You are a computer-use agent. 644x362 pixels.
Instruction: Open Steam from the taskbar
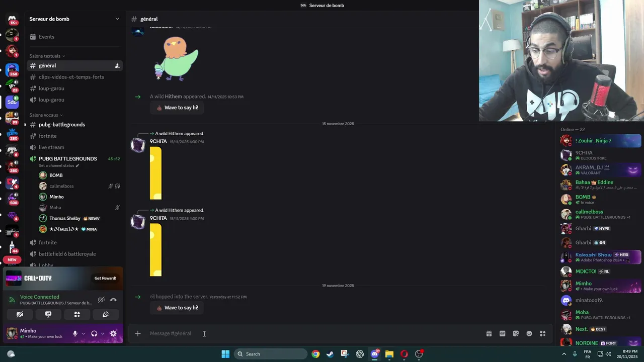(330, 354)
